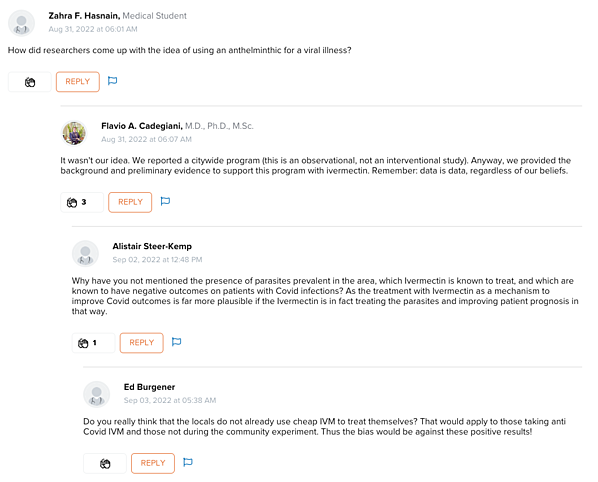This screenshot has height=482, width=598.
Task: Flag Ed Burgener's comment
Action: coord(188,462)
